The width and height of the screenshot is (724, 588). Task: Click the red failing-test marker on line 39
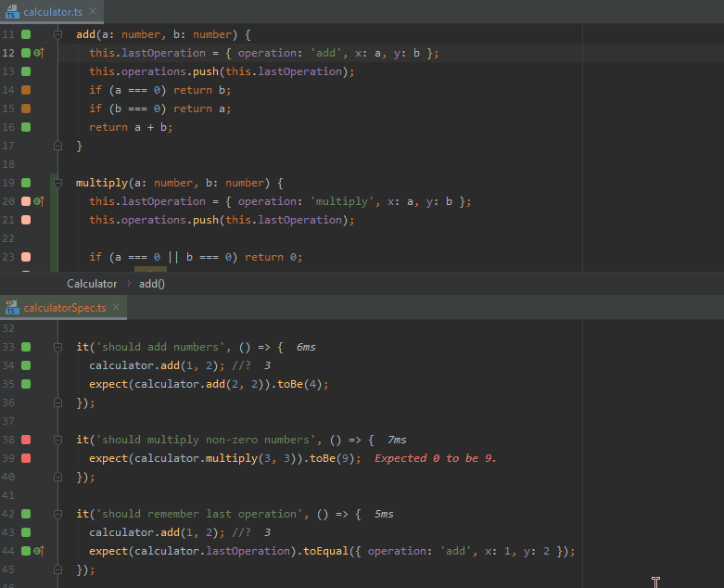(26, 458)
